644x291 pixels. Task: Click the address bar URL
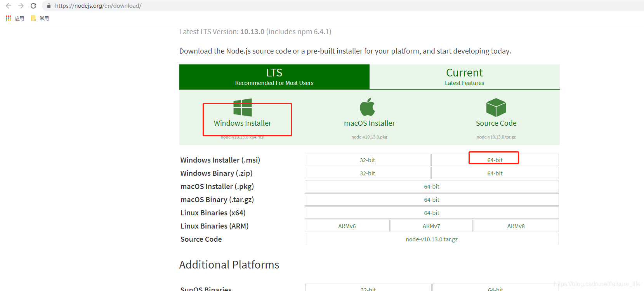[x=98, y=6]
